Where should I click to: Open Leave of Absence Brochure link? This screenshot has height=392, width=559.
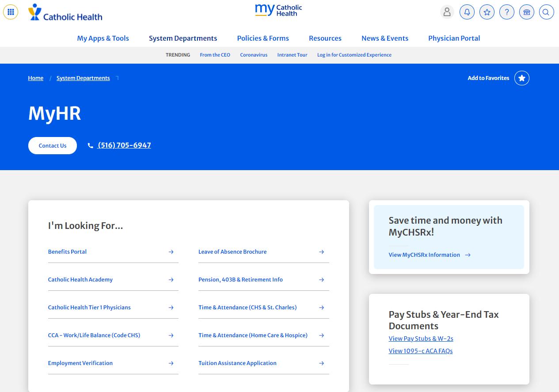(232, 252)
